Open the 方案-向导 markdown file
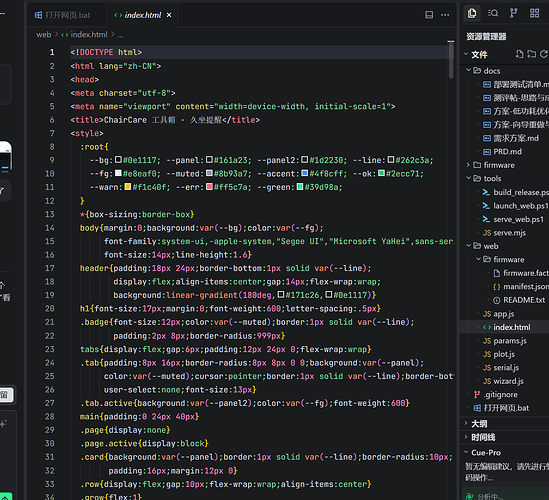 pos(521,125)
